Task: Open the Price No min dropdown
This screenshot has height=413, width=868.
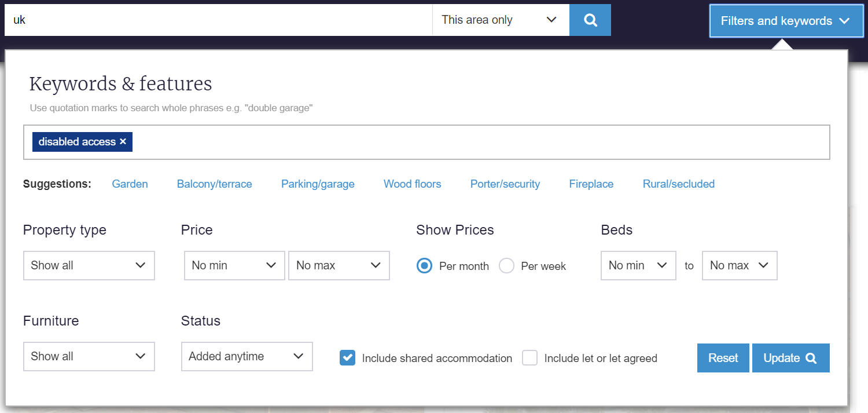Action: point(234,265)
